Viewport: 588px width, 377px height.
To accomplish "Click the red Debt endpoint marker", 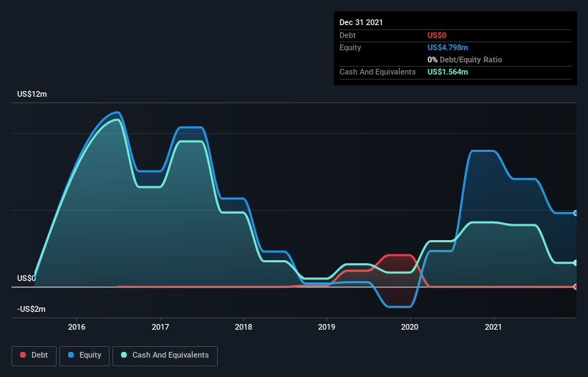I will point(576,287).
